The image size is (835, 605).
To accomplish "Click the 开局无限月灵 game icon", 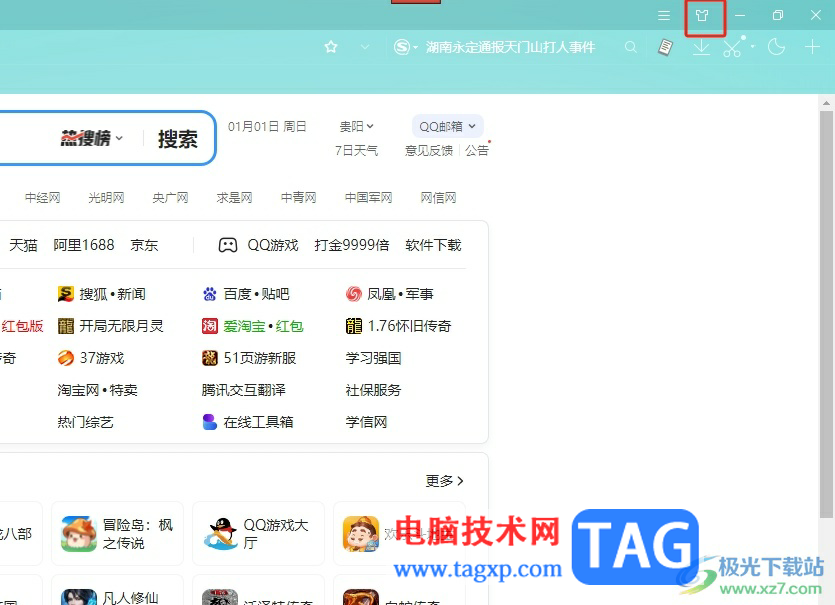I will (x=66, y=326).
